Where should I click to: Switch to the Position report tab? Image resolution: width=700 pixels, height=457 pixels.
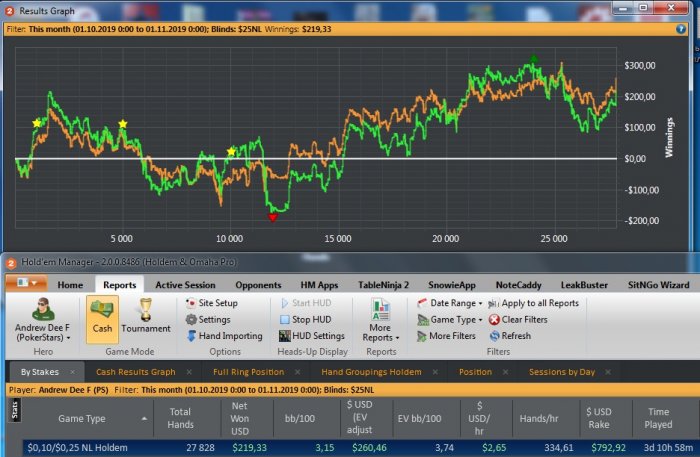point(475,372)
